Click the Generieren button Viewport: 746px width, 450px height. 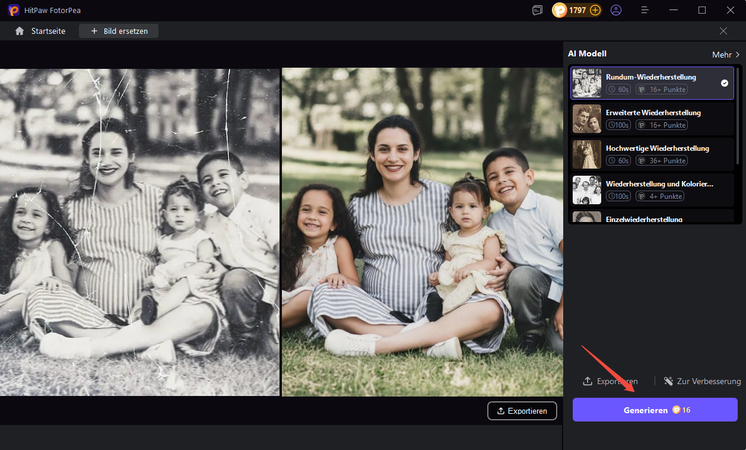655,410
